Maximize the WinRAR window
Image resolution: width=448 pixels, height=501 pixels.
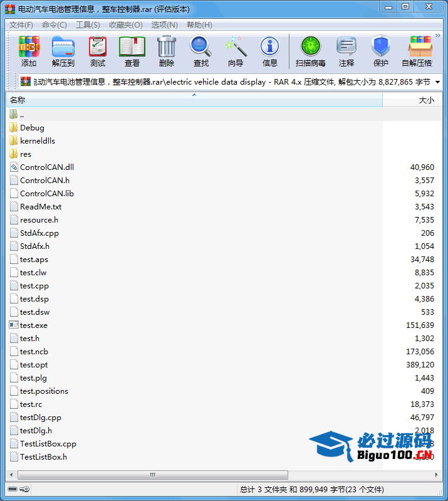click(405, 6)
